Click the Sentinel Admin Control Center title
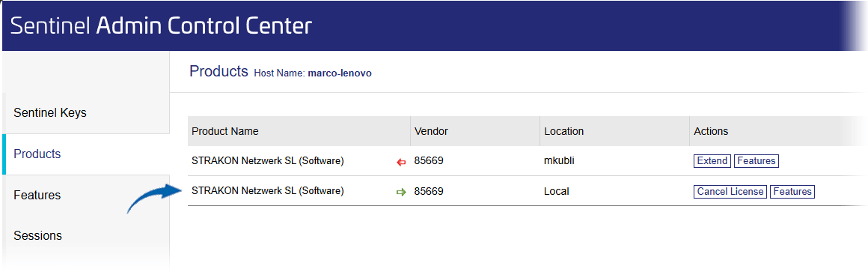 coord(161,25)
